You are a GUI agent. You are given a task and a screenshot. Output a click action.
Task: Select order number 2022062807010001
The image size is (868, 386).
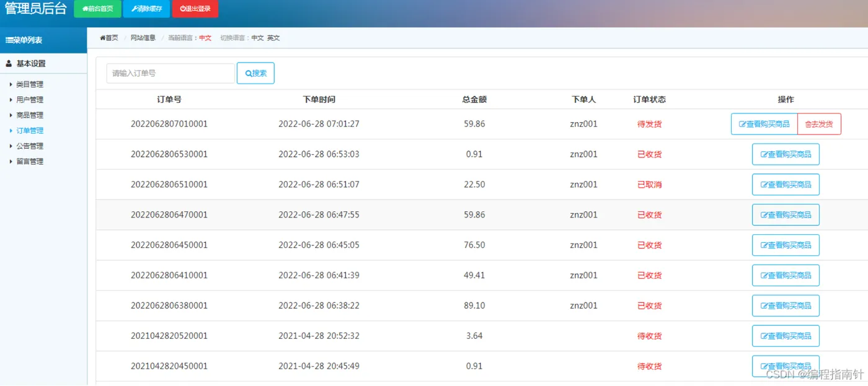tap(169, 124)
